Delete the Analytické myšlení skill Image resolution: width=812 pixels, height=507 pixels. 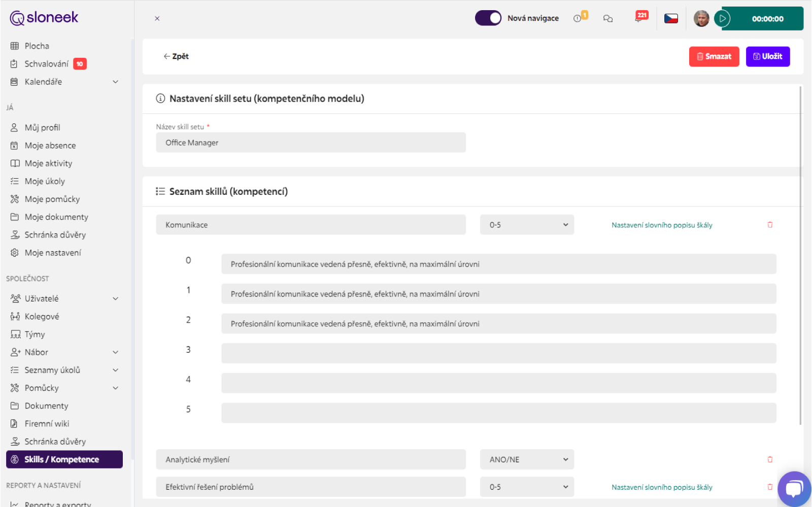coord(770,459)
